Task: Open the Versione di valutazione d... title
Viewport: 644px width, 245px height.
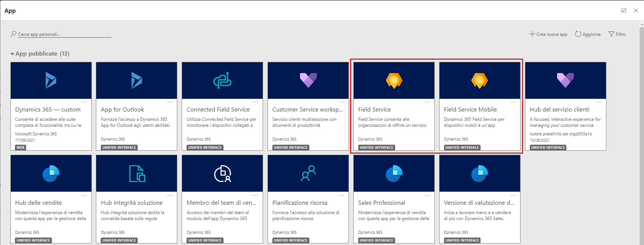Action: [x=479, y=203]
